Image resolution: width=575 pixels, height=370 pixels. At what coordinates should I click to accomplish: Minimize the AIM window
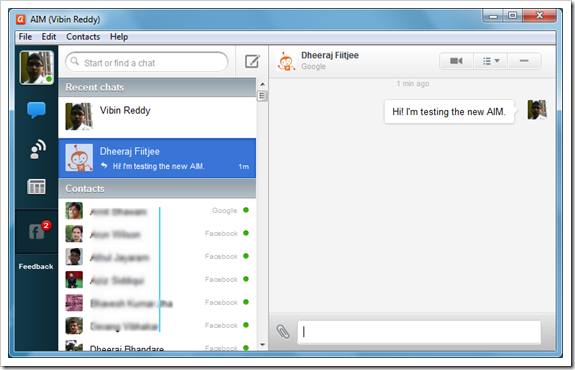click(x=494, y=16)
